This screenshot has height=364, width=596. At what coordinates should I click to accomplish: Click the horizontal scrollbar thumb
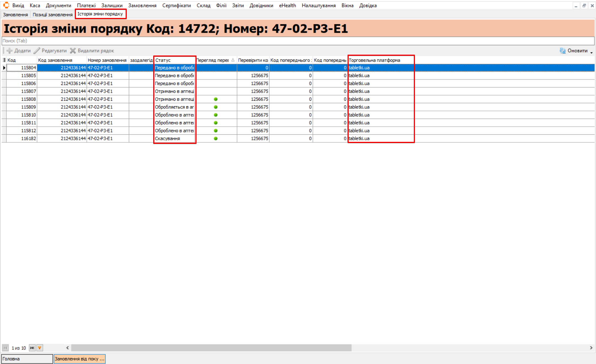pyautogui.click(x=211, y=348)
